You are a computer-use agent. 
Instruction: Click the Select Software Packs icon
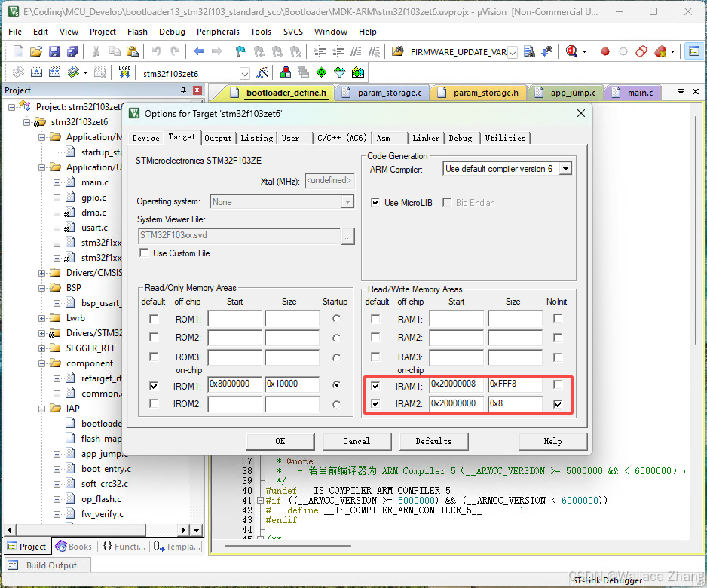339,72
